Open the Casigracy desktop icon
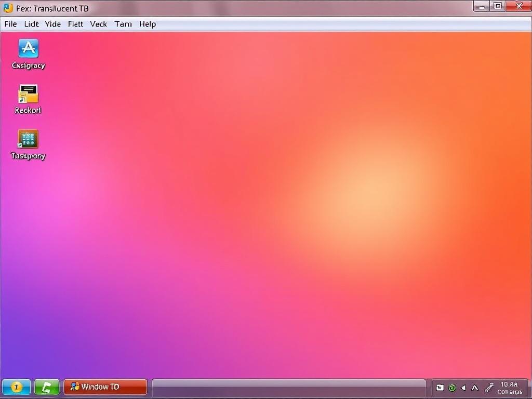 pos(28,49)
